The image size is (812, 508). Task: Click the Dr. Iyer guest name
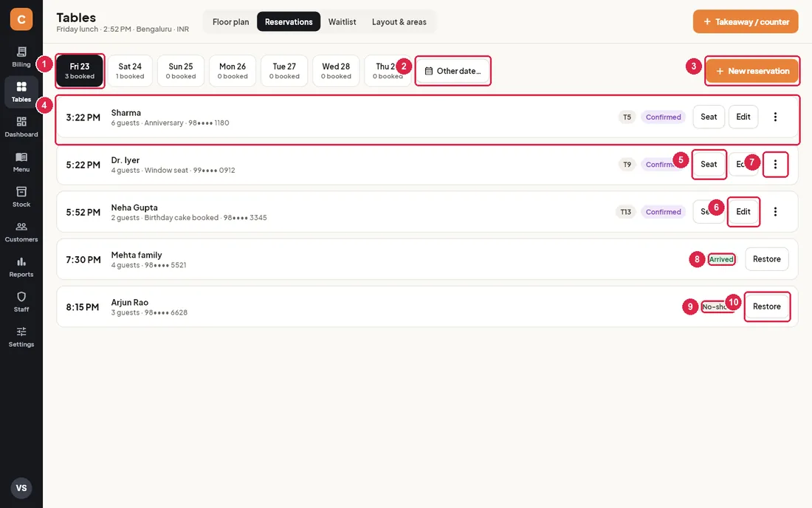(x=125, y=160)
